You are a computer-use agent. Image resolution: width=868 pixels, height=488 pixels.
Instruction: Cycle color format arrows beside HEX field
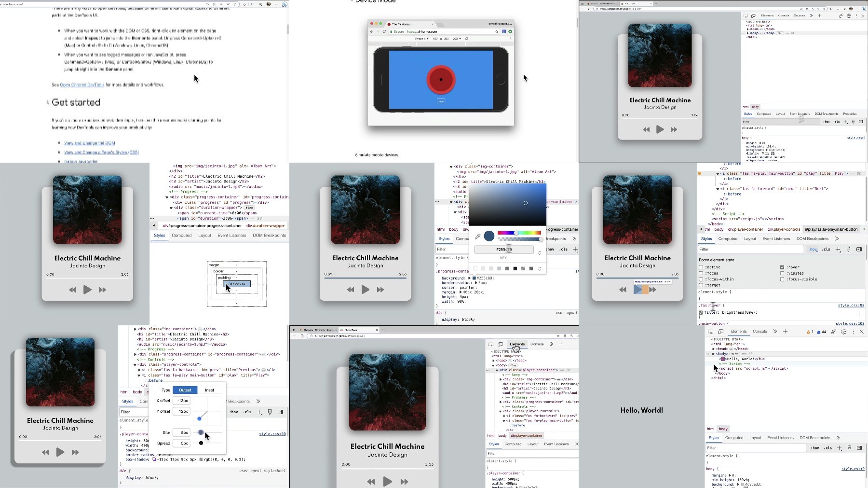(x=540, y=252)
